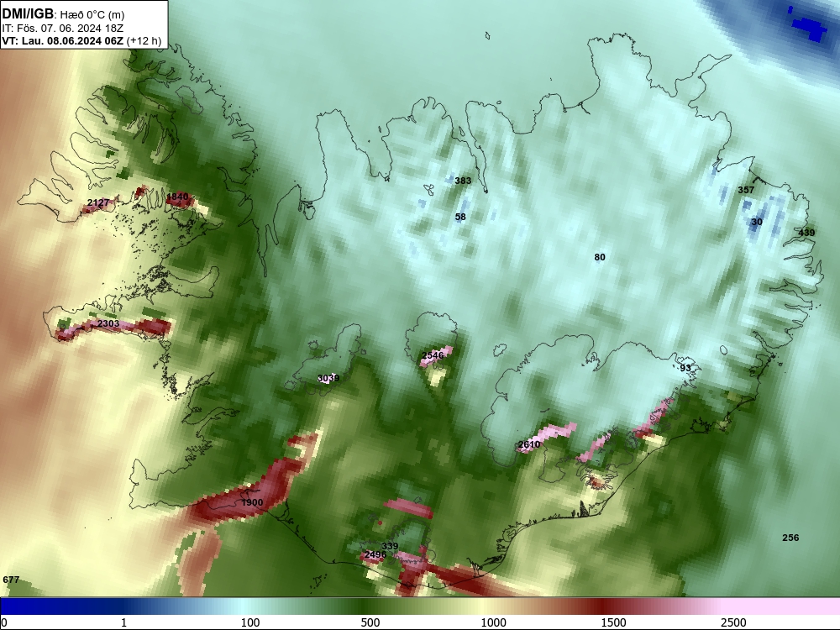Viewport: 840px width, 630px height.
Task: Click the 2500 tick on the legend
Action: (x=733, y=622)
